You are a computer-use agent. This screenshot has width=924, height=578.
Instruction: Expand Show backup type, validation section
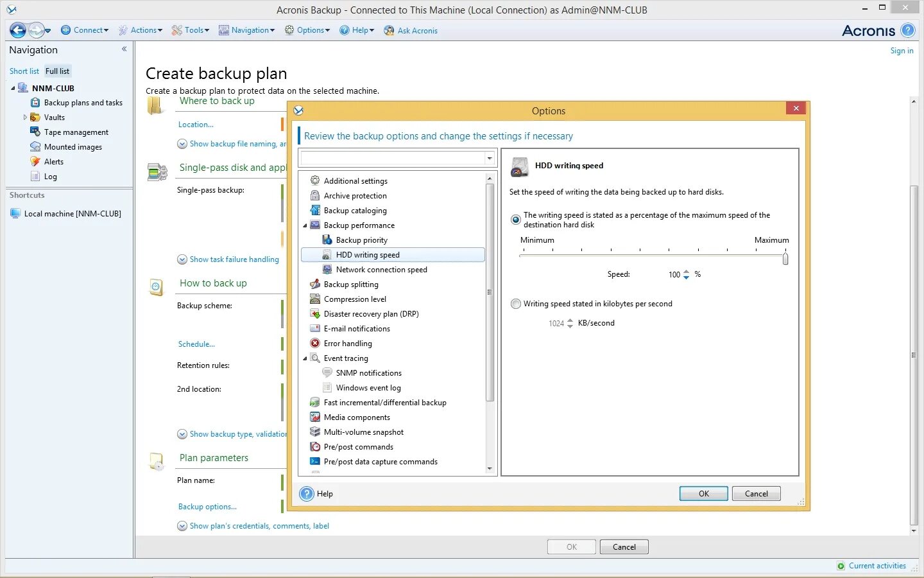point(182,434)
